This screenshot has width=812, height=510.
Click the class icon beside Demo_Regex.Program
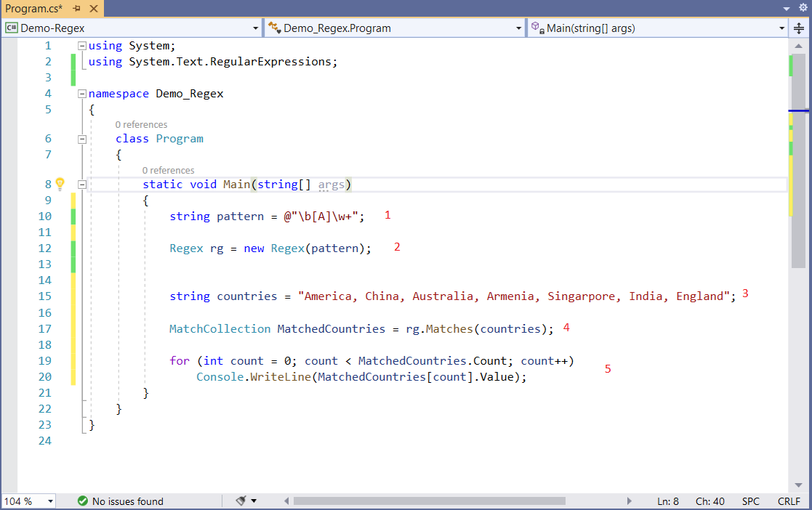pos(275,28)
